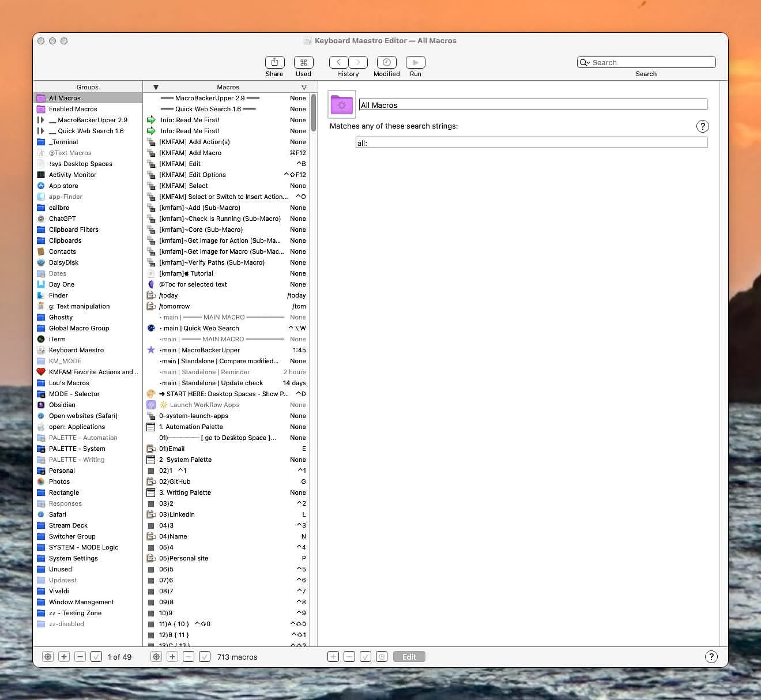Click the filled sort triangle in Macros header
761x700 pixels.
(x=156, y=87)
